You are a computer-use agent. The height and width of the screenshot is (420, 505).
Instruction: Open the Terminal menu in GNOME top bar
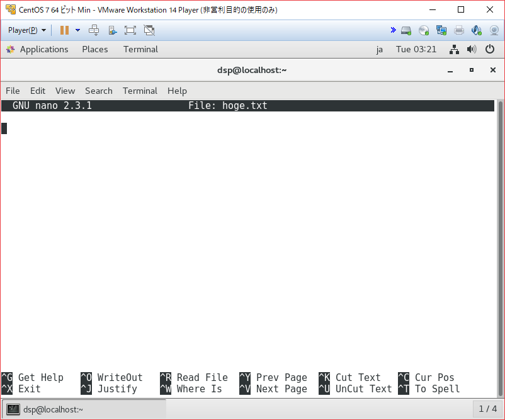point(141,49)
